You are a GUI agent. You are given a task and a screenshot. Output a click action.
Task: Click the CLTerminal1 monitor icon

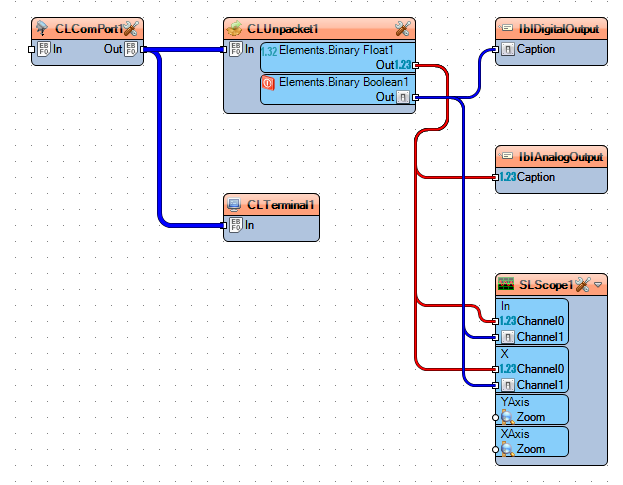point(234,205)
